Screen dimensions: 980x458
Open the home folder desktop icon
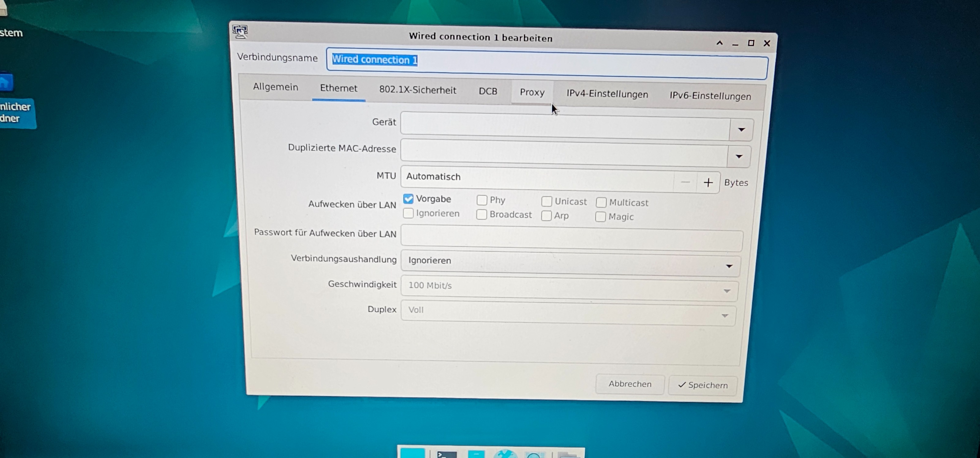pyautogui.click(x=6, y=82)
